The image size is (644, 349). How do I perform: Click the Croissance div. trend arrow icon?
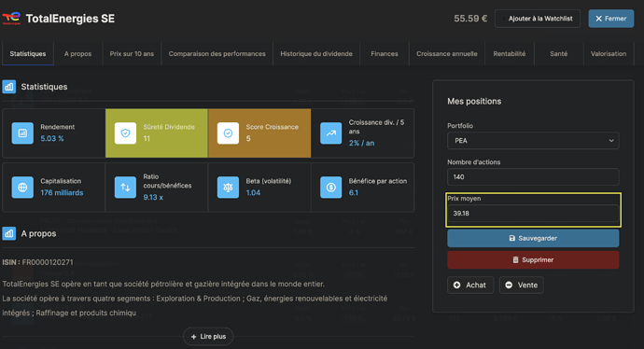coord(331,133)
